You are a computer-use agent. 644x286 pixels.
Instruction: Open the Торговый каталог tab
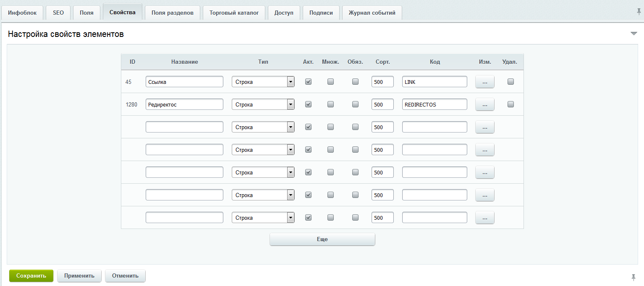pyautogui.click(x=234, y=13)
